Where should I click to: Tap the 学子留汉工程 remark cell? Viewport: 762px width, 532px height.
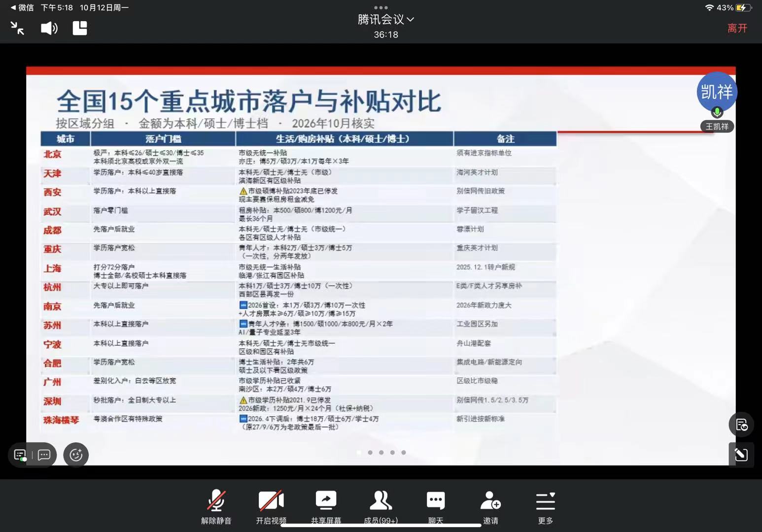click(x=477, y=210)
